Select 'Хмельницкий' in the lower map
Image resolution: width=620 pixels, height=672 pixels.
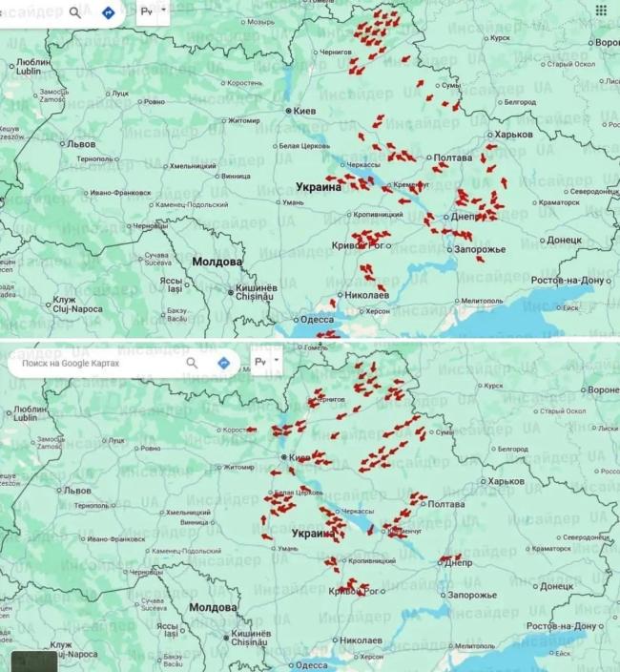pyautogui.click(x=189, y=513)
